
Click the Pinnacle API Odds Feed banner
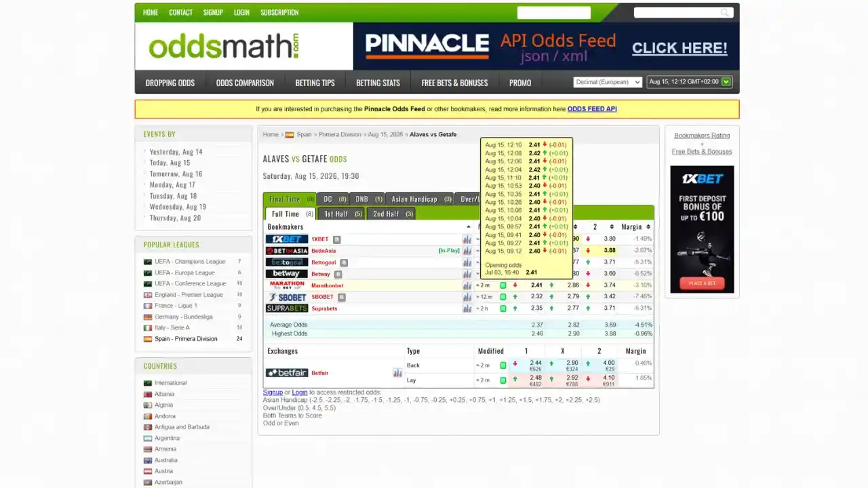547,46
